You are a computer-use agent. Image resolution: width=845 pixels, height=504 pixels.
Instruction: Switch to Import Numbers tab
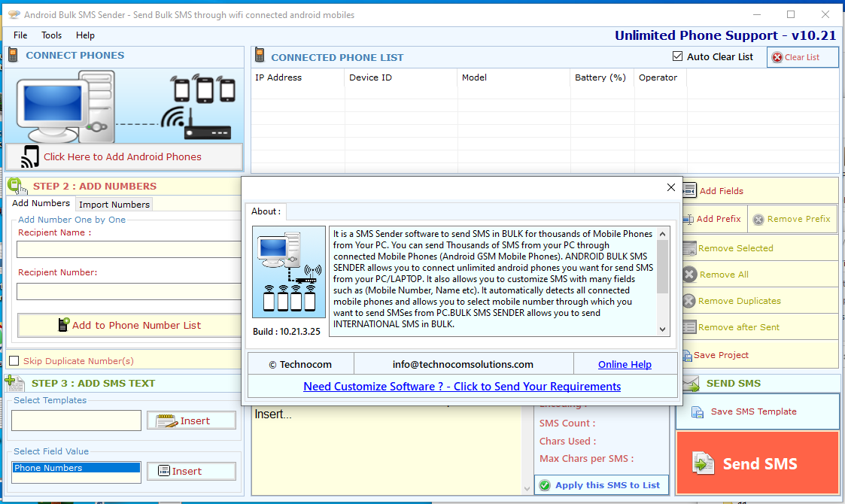114,205
